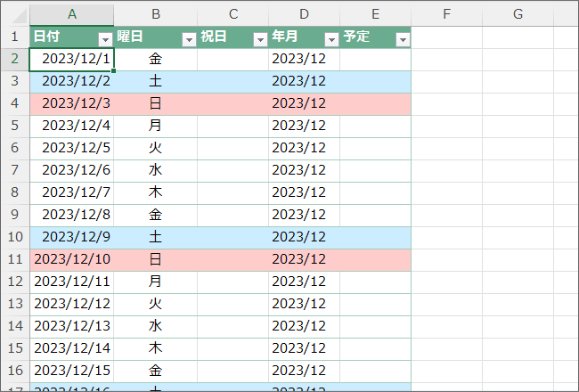Click 金 weekday cell in row 16
Screen dimensions: 579x392
click(x=156, y=371)
